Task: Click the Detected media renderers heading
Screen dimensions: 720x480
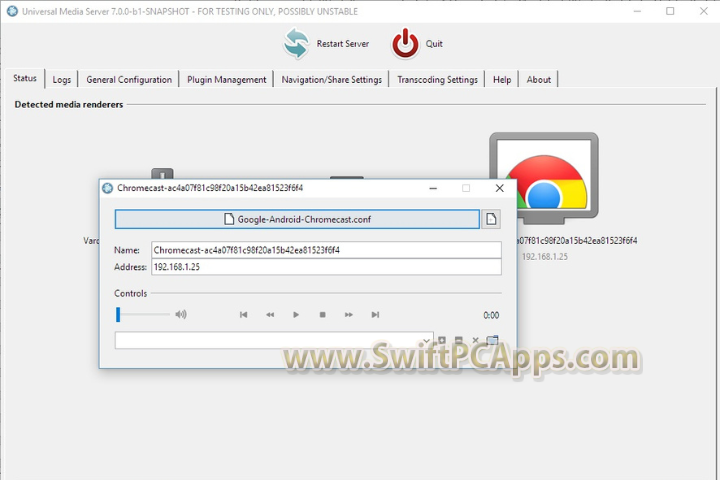Action: tap(69, 104)
